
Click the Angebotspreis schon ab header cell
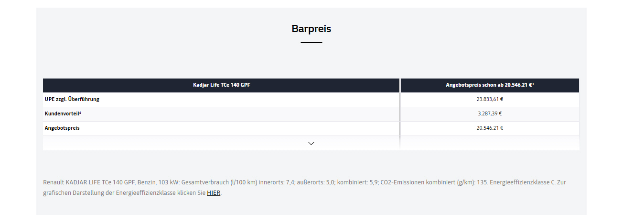tap(490, 85)
